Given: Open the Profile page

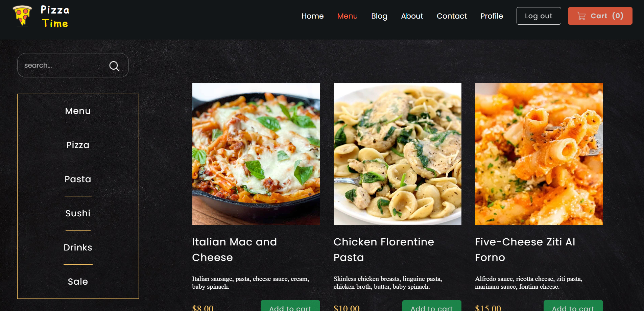Looking at the screenshot, I should (492, 16).
